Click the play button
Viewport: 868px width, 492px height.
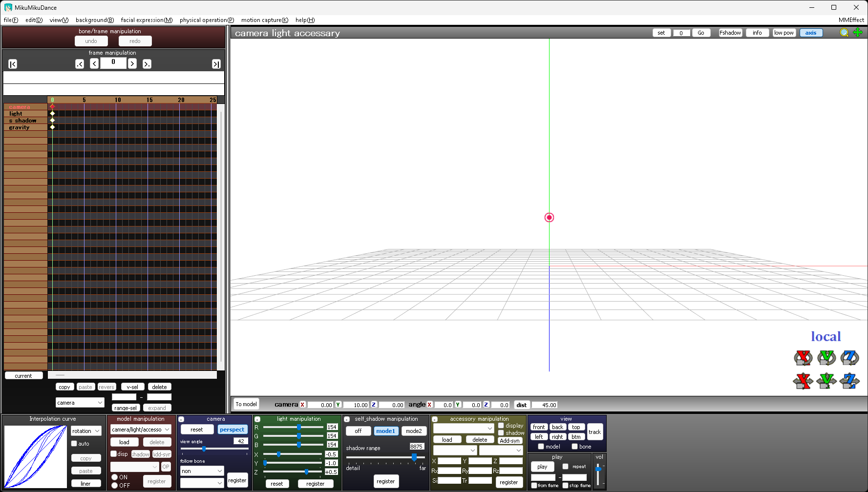pos(542,467)
